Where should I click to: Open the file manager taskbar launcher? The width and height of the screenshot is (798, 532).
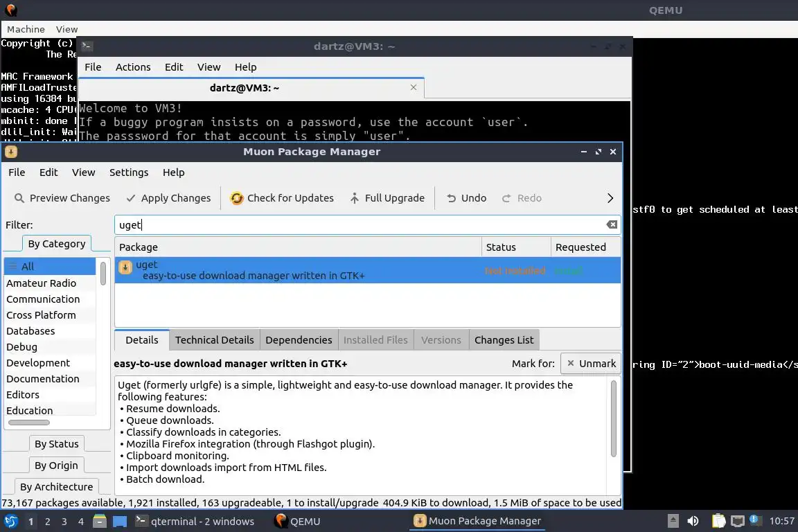pyautogui.click(x=100, y=522)
